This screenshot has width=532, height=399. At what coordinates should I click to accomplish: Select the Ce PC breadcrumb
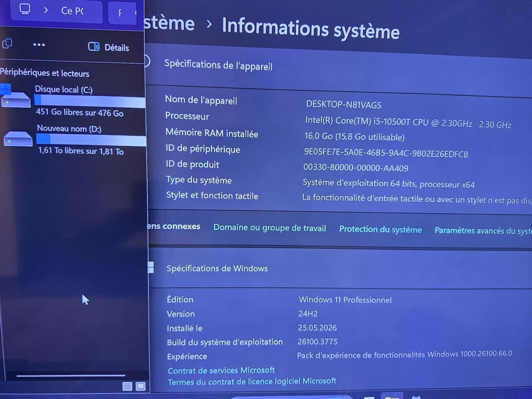(72, 11)
